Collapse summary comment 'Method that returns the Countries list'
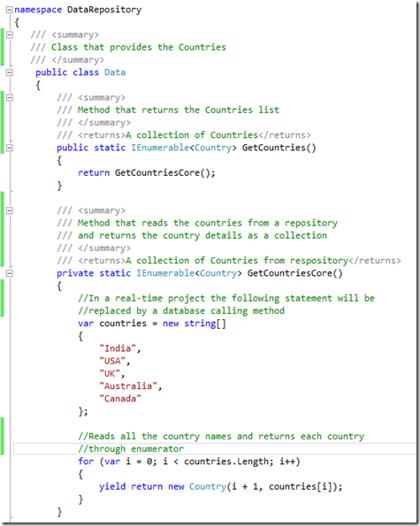 (10, 97)
